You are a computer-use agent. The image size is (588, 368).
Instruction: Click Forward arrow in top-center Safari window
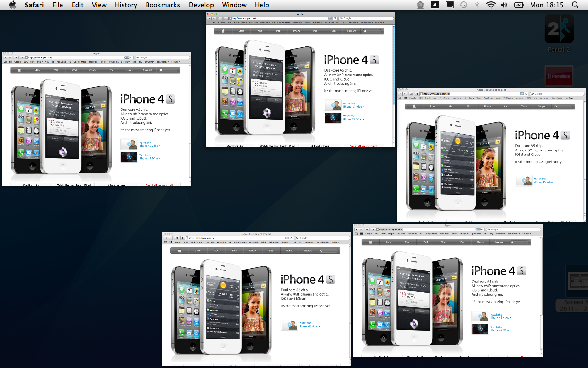coord(214,18)
